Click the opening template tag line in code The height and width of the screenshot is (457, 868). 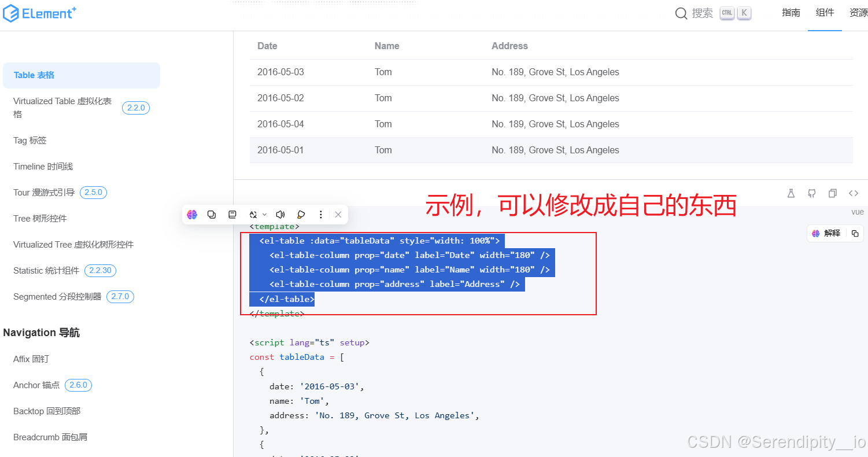[x=275, y=227]
